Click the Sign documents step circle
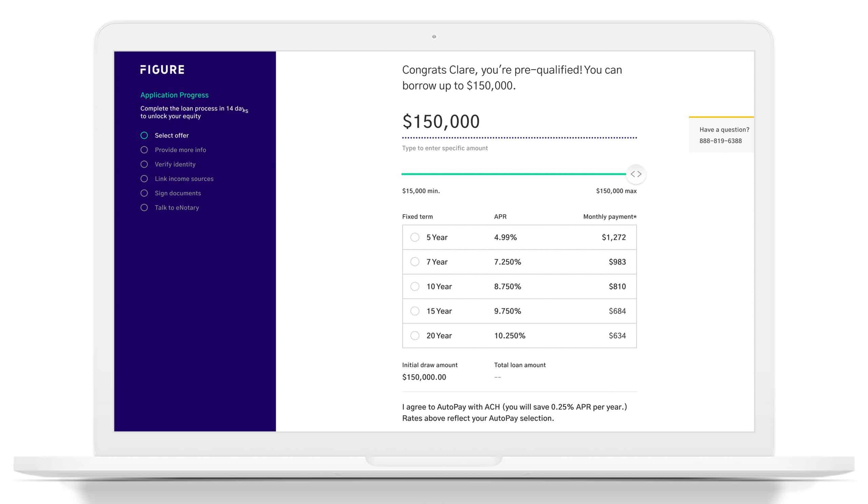Viewport: 868px width, 504px height. coord(144,193)
